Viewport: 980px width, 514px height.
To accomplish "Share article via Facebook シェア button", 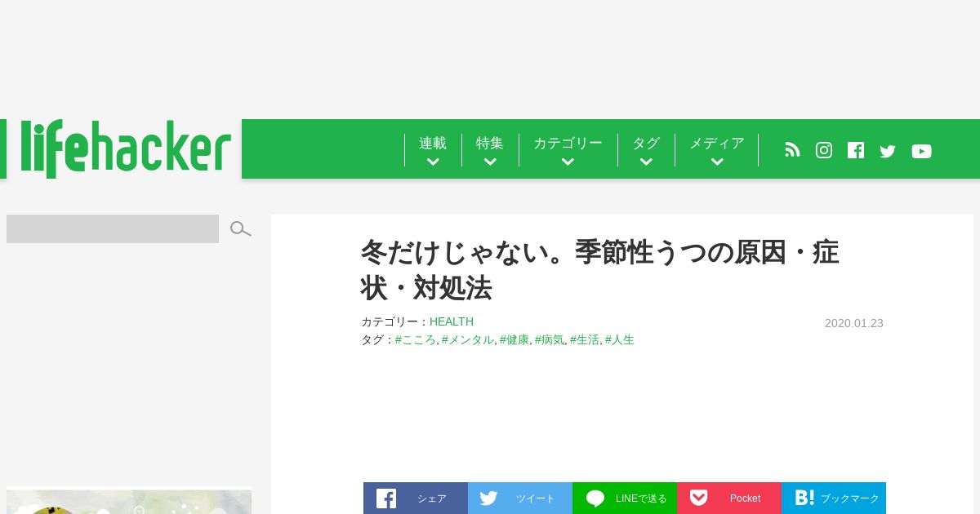I will 416,498.
